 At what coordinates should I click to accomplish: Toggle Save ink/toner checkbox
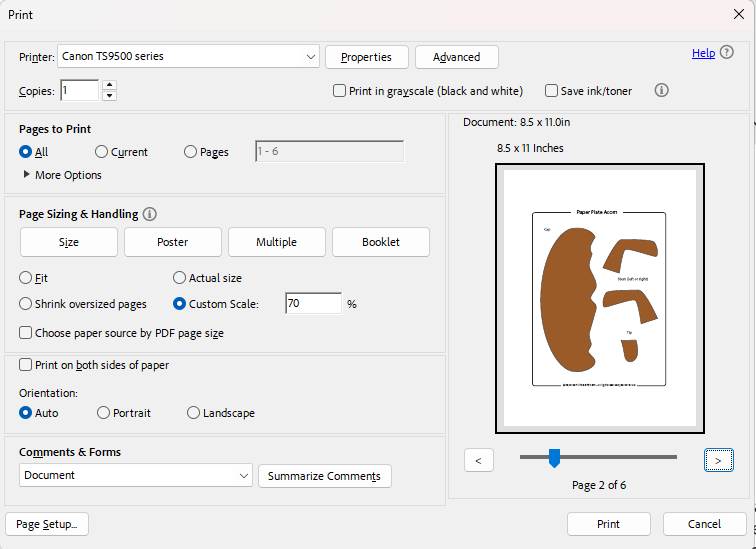551,91
